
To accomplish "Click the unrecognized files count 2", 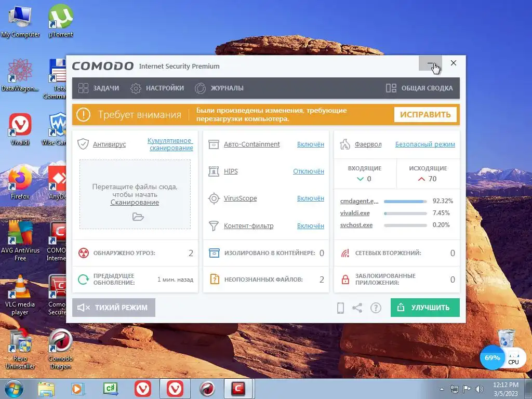I will pos(322,280).
